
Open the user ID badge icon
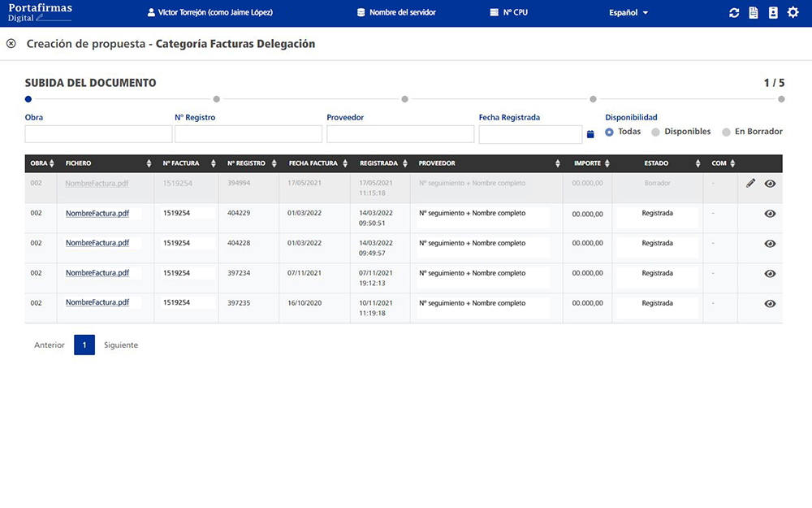click(773, 13)
